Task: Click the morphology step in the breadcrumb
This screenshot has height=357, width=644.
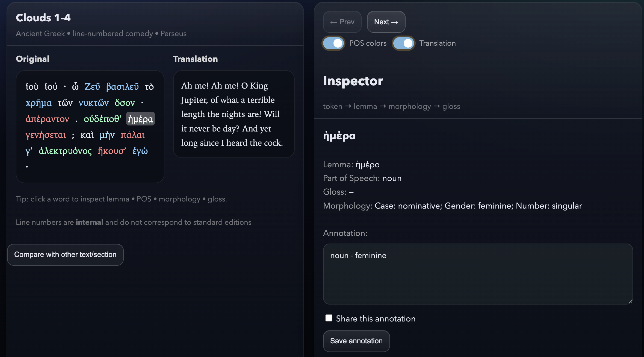Action: point(410,106)
